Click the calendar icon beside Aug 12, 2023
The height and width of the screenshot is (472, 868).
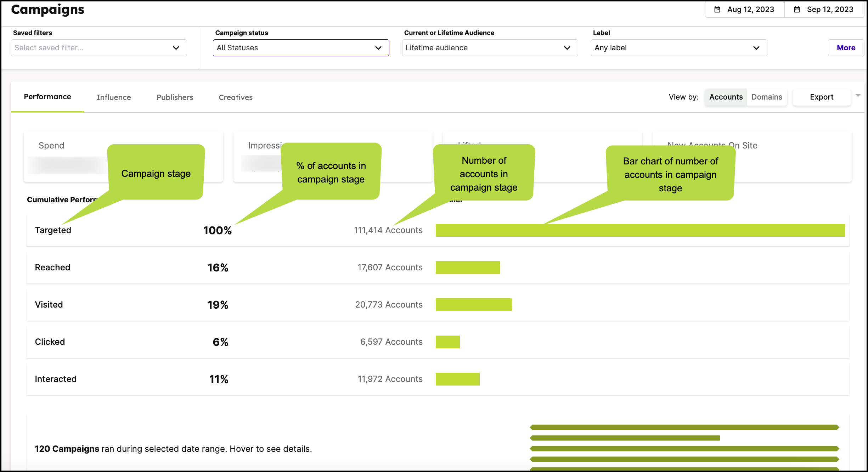(x=717, y=9)
